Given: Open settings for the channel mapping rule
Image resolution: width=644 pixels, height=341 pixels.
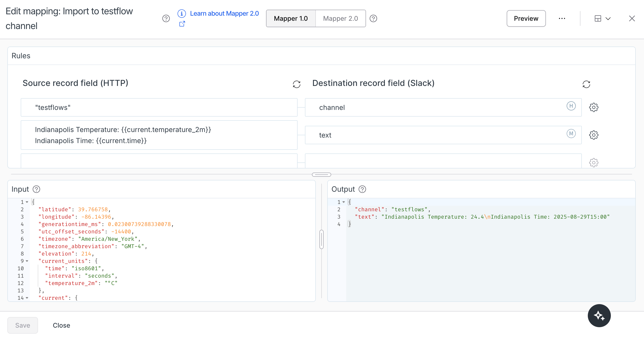Looking at the screenshot, I should (x=594, y=107).
